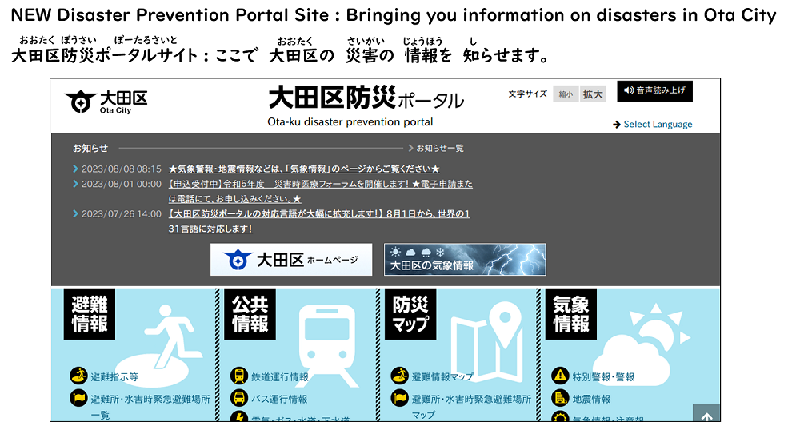Viewport: 800px width, 422px height.
Task: Select the 避難情報 category heading
Action: click(89, 314)
